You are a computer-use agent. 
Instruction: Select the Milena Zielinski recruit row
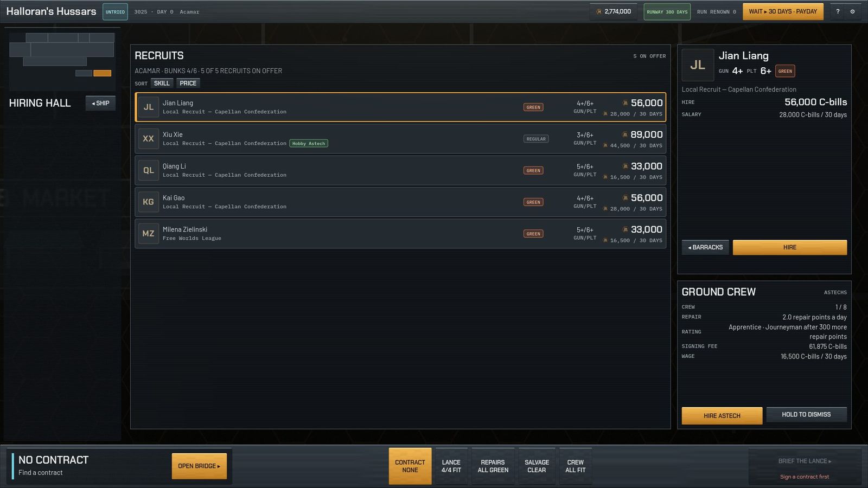click(x=400, y=234)
